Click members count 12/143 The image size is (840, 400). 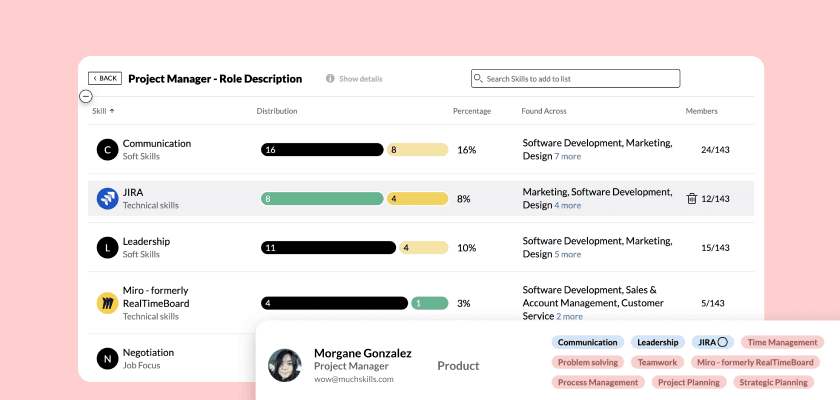click(715, 199)
